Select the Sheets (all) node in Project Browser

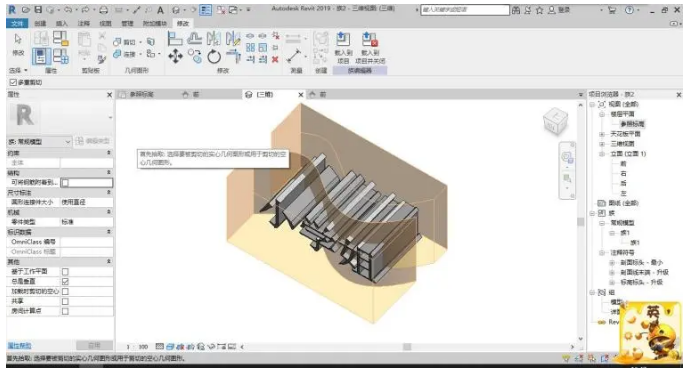coord(623,203)
